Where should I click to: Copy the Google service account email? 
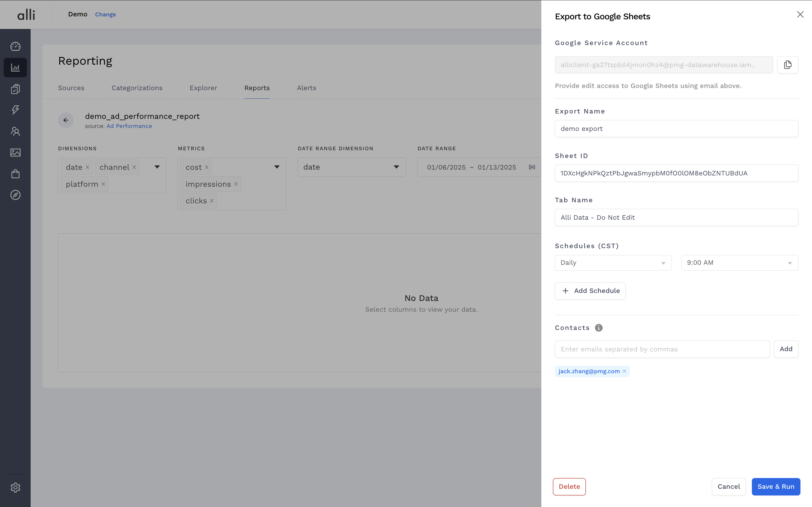[x=788, y=65]
